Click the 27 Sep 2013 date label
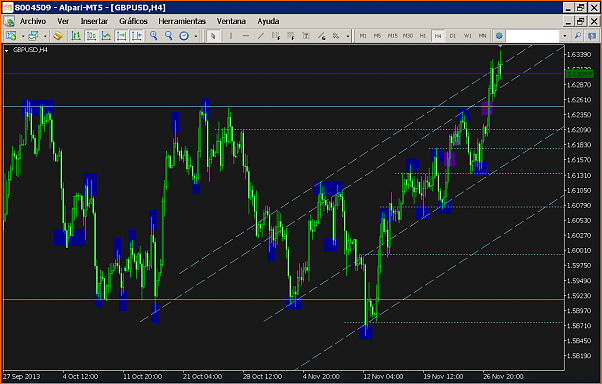Image resolution: width=602 pixels, height=384 pixels. click(22, 376)
